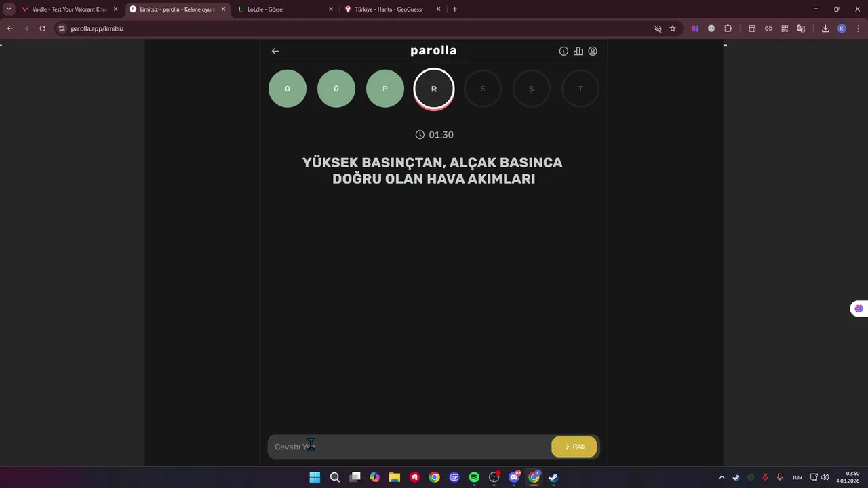Click the TUR keyboard language indicator

(797, 477)
